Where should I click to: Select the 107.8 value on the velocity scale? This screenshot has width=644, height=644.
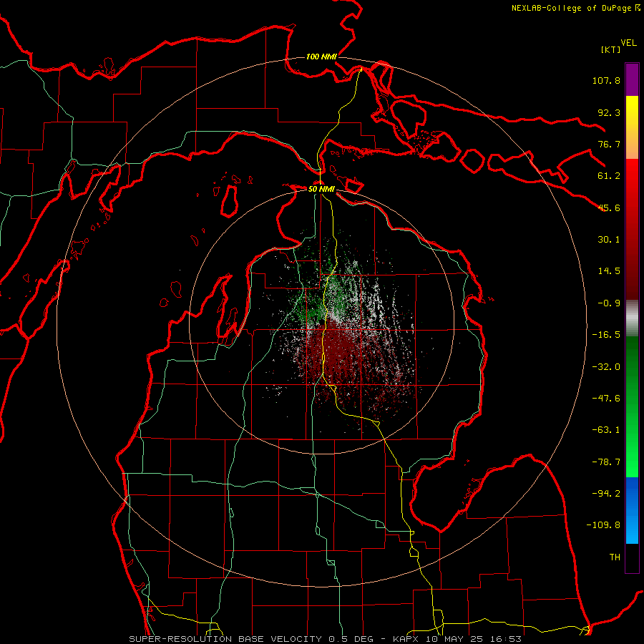tap(606, 80)
